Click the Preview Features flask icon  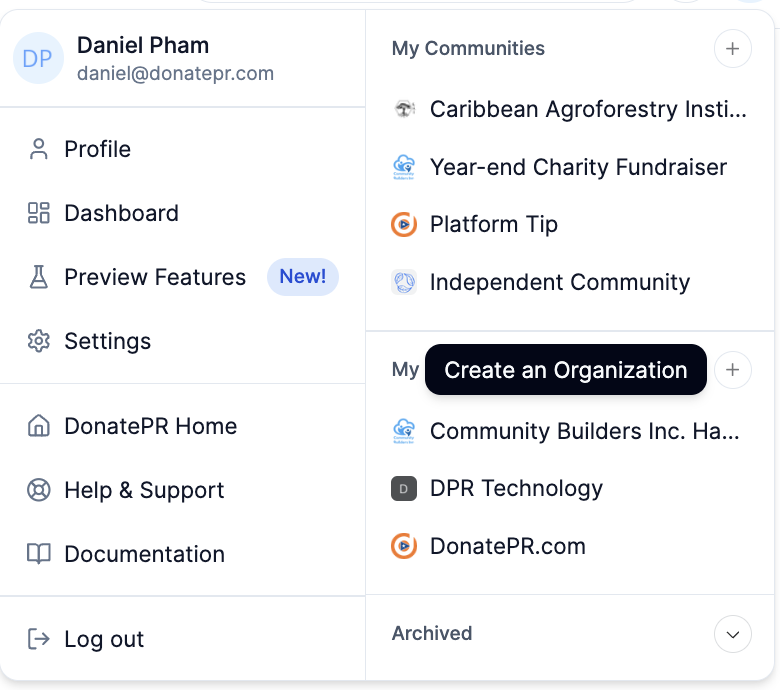39,277
